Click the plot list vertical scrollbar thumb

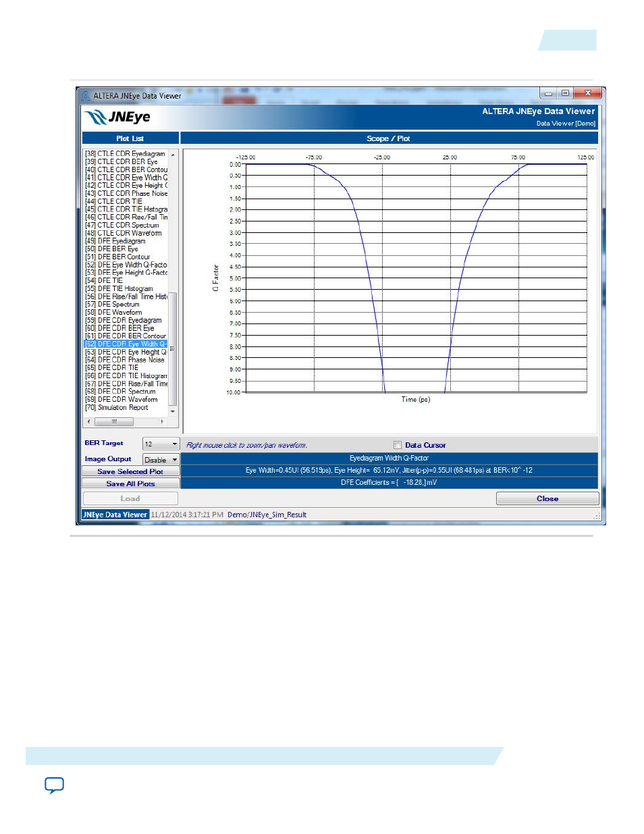173,348
